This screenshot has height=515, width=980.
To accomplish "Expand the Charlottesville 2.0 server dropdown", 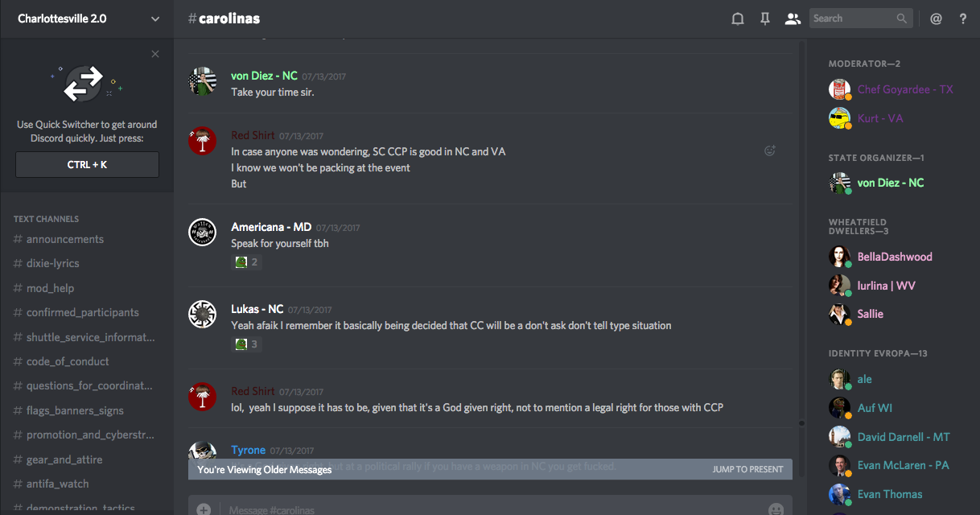I will (x=155, y=19).
